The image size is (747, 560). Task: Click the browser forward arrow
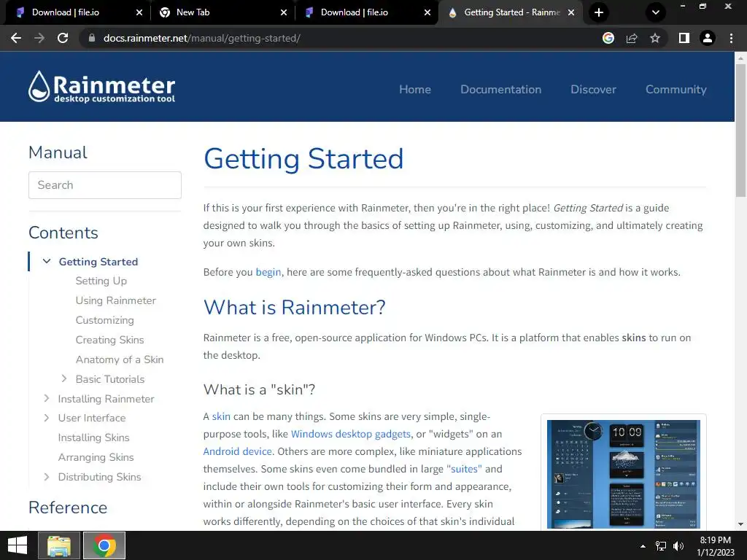[x=39, y=38]
